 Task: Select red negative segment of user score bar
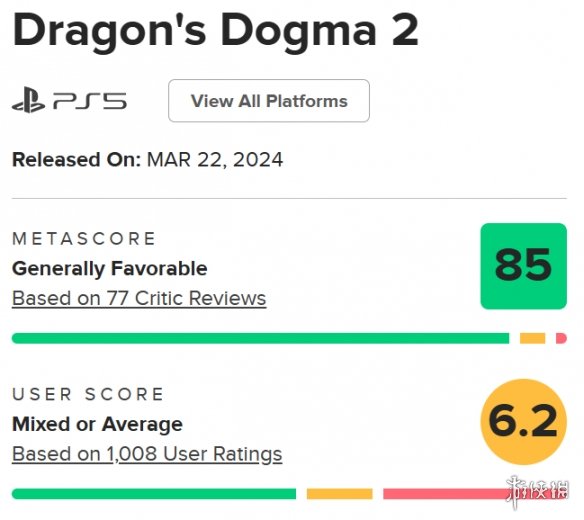click(475, 494)
